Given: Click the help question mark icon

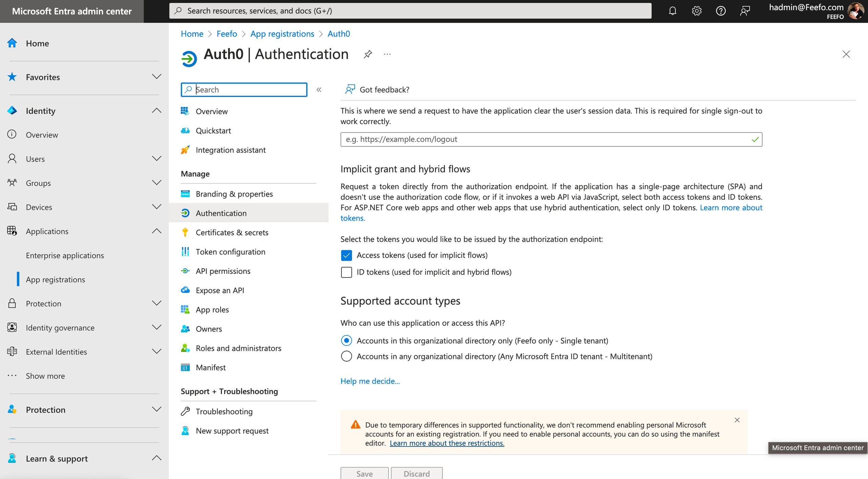Looking at the screenshot, I should pos(721,11).
